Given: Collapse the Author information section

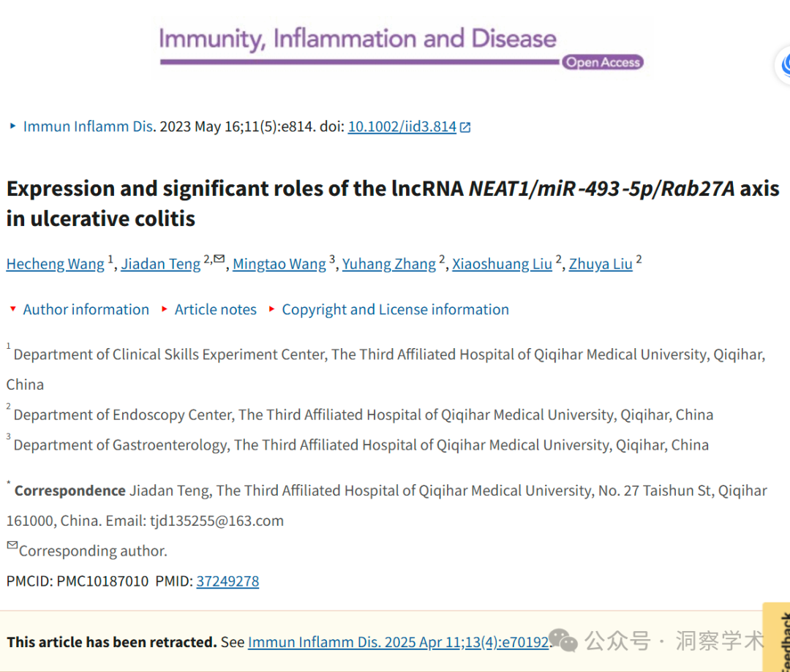Looking at the screenshot, I should 78,309.
